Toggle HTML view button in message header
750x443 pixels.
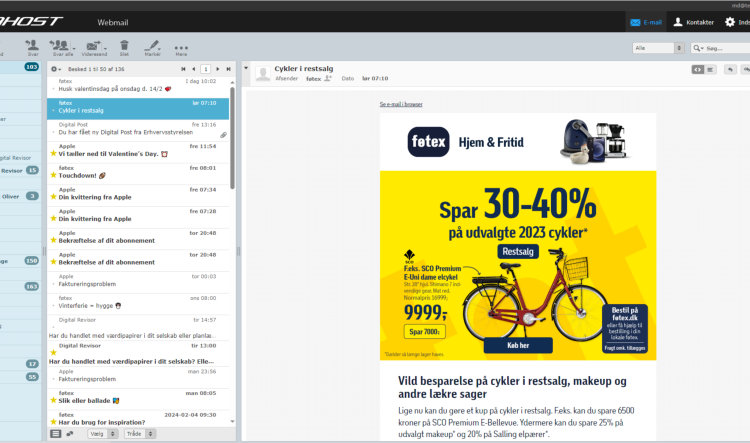tap(697, 70)
